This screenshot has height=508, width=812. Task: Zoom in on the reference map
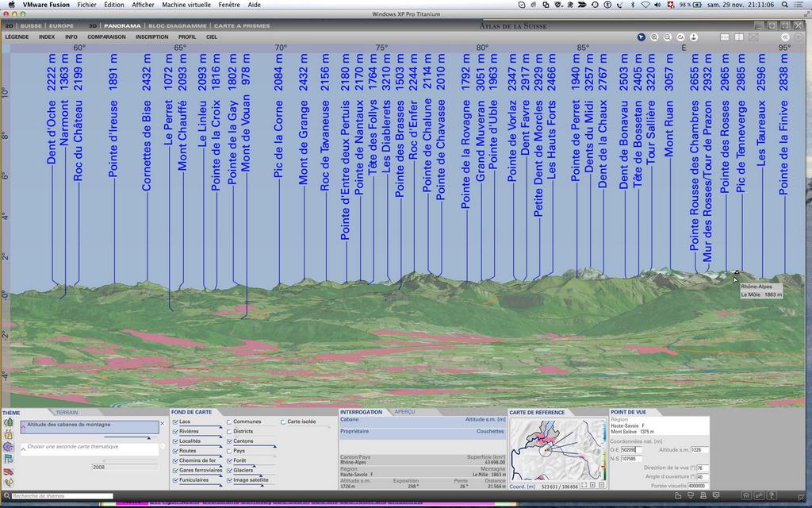592,485
